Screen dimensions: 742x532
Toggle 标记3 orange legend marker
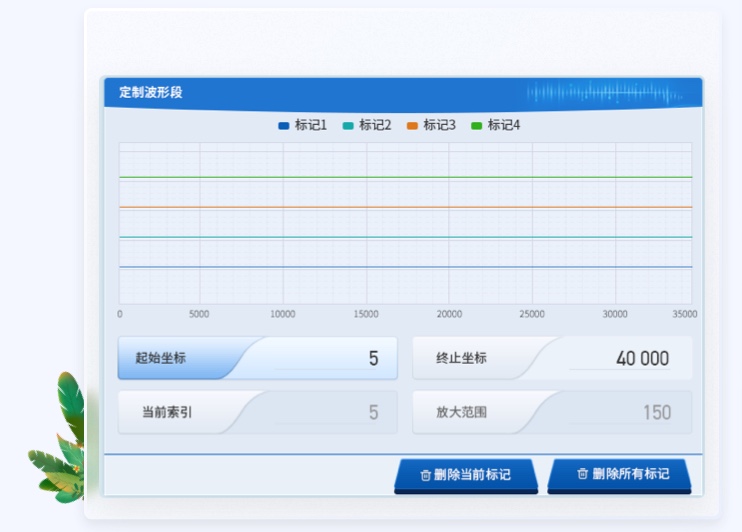click(412, 126)
